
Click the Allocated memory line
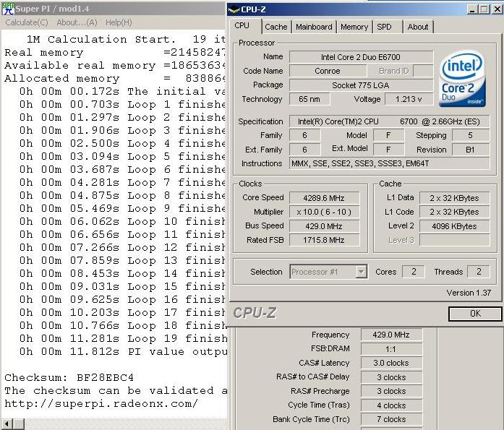(x=115, y=78)
